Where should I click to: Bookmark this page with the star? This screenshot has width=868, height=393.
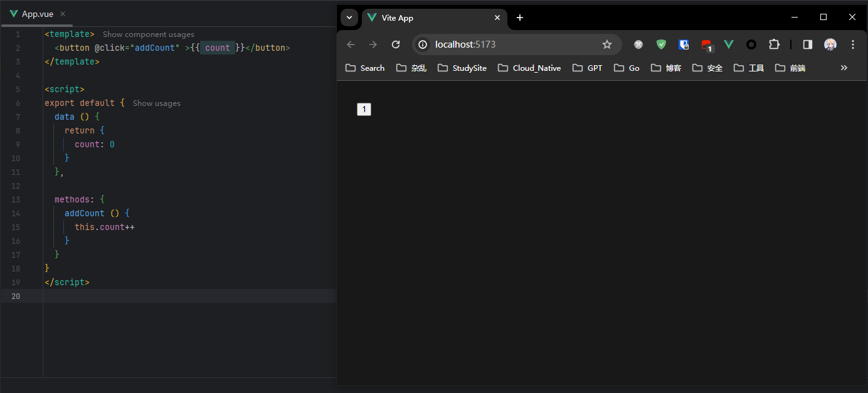(x=606, y=45)
